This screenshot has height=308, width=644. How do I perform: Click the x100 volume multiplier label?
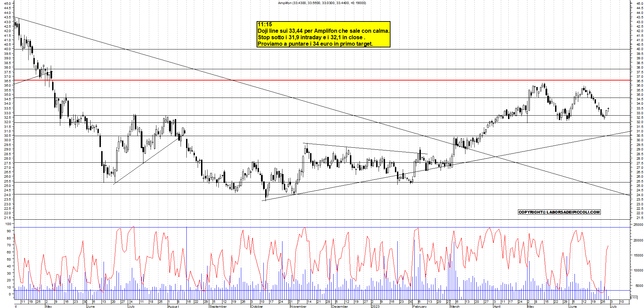click(x=634, y=298)
